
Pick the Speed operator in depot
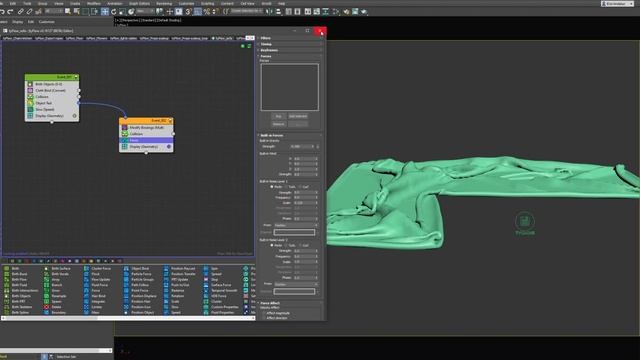click(176, 313)
